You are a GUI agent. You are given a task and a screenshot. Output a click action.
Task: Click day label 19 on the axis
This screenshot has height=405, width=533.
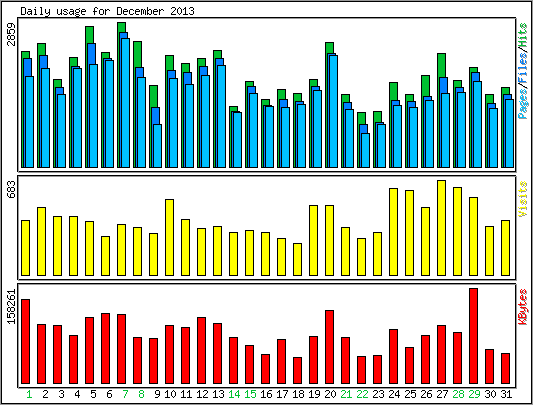coord(314,394)
